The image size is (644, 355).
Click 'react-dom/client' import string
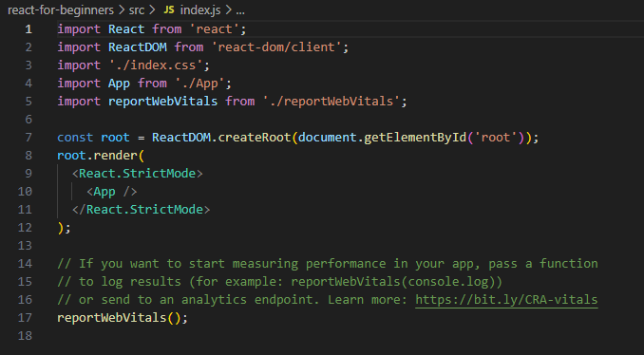click(276, 47)
